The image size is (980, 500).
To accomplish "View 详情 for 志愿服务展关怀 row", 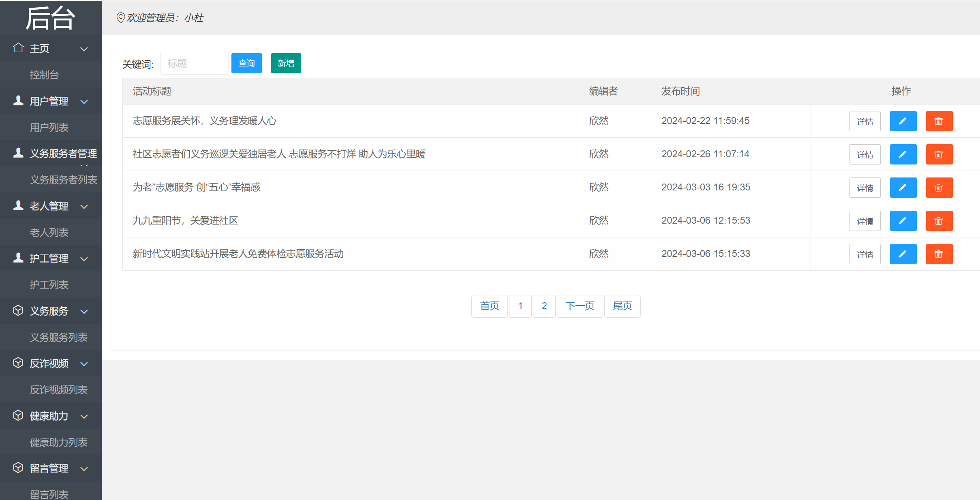I will [x=865, y=121].
